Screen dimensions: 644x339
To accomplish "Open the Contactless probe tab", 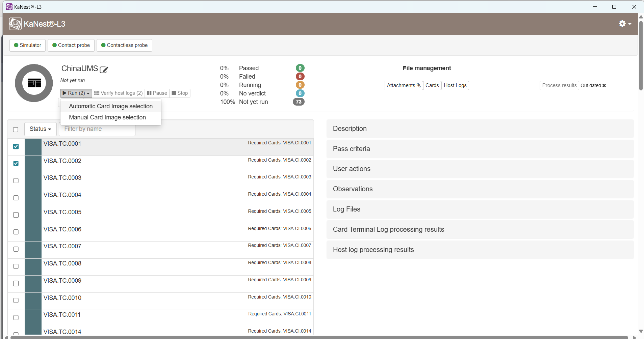I will tap(124, 45).
